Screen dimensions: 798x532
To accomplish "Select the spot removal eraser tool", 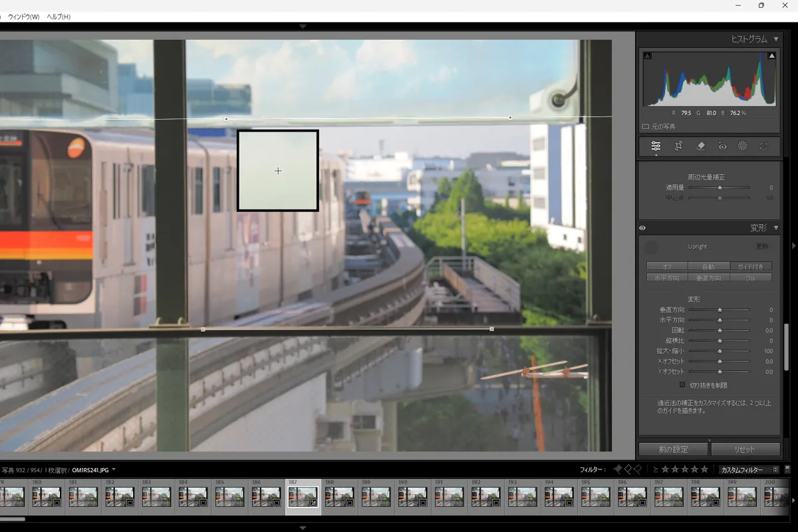I will click(700, 146).
